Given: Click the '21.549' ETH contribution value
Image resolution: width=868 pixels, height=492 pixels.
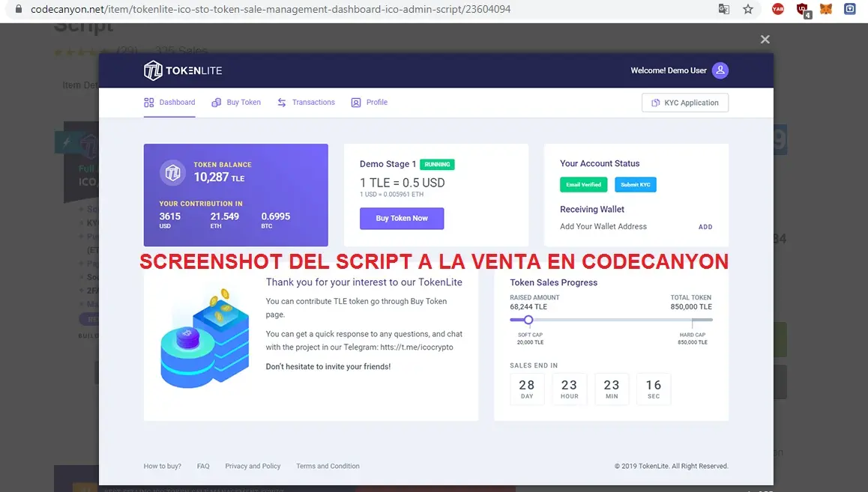Looking at the screenshot, I should [x=224, y=216].
